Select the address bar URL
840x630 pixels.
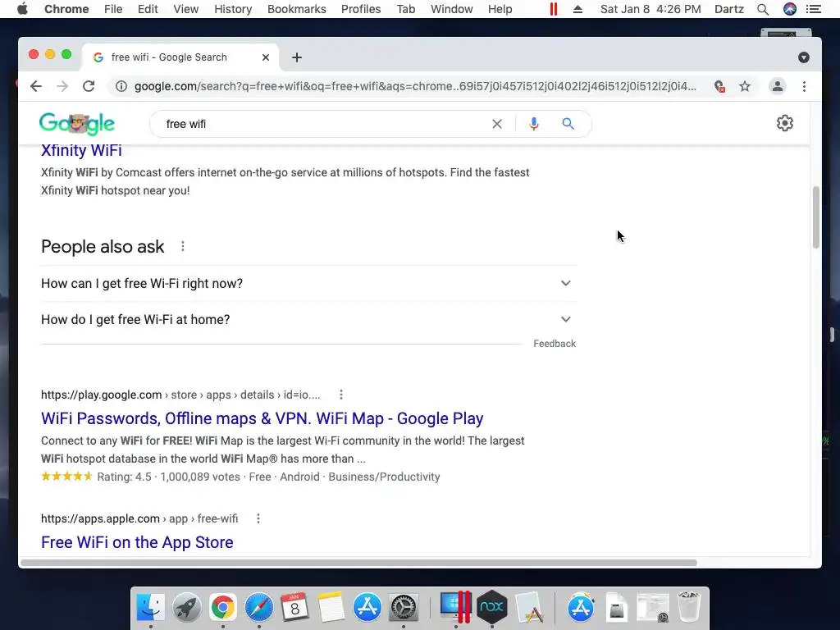415,86
